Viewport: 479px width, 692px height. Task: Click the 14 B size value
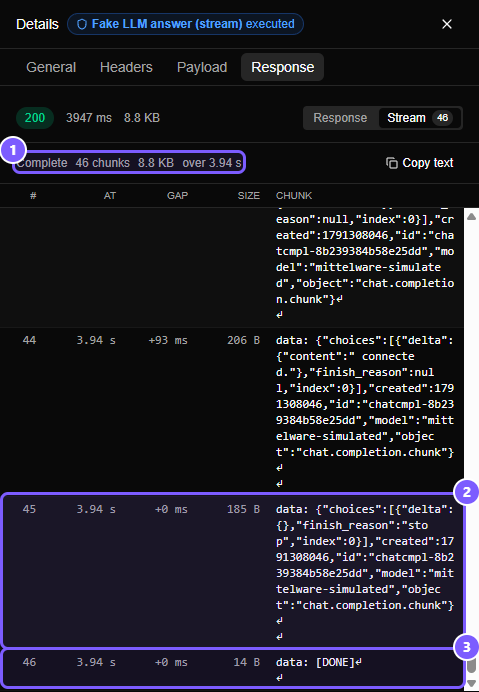[246, 662]
